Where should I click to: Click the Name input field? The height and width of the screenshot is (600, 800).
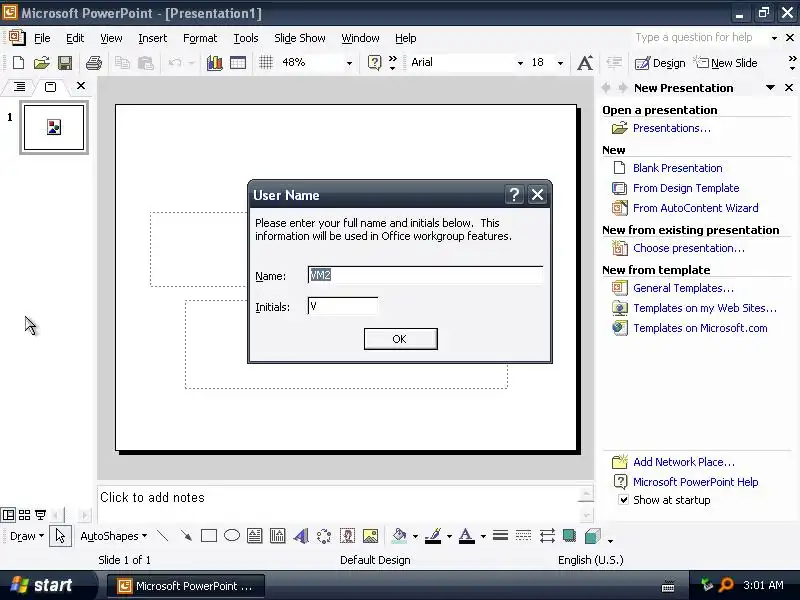click(x=426, y=275)
